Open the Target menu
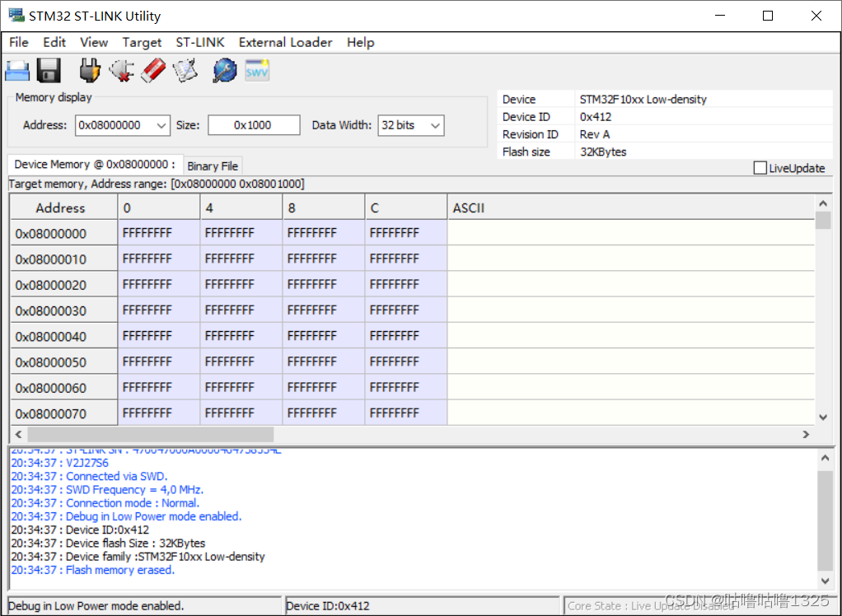842x616 pixels. click(142, 42)
